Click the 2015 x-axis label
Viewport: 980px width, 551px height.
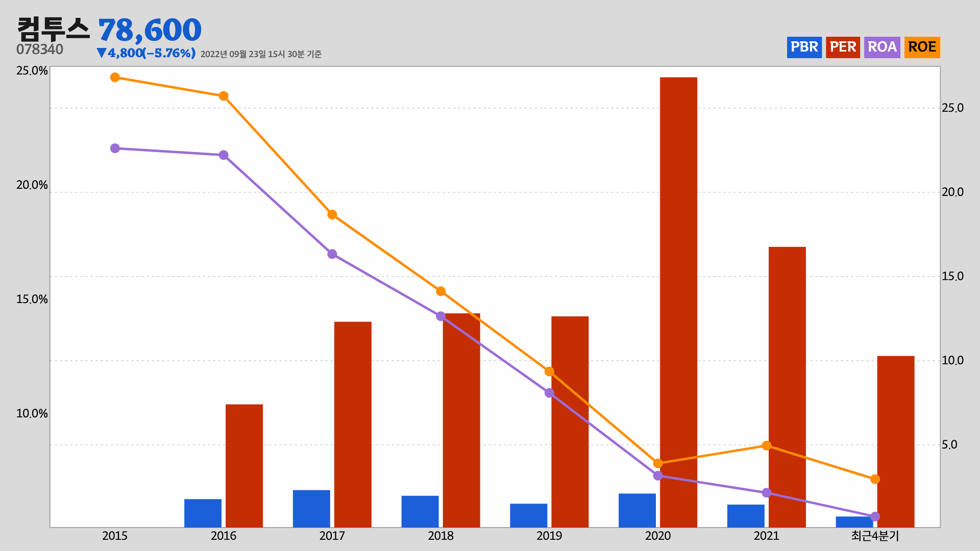pos(115,536)
